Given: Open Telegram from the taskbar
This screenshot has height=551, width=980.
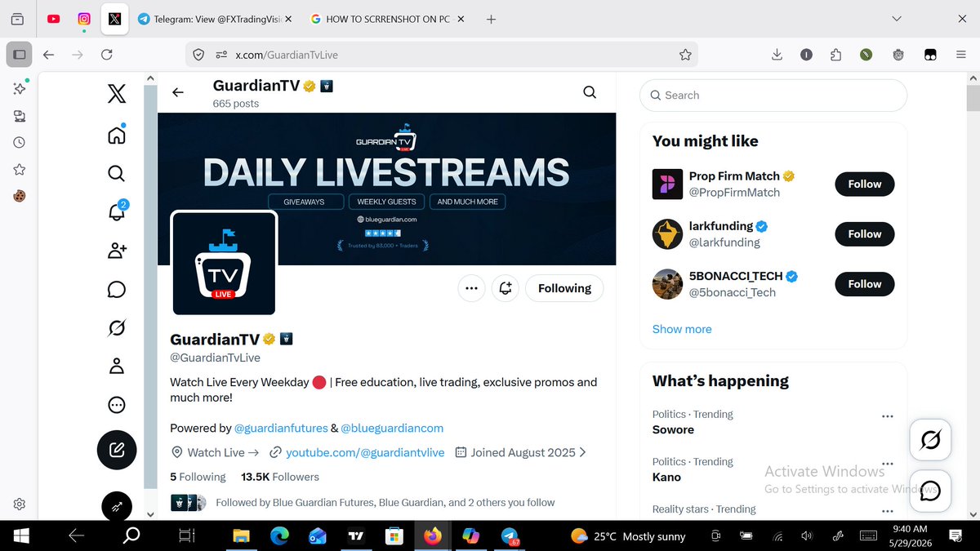Looking at the screenshot, I should pyautogui.click(x=510, y=536).
